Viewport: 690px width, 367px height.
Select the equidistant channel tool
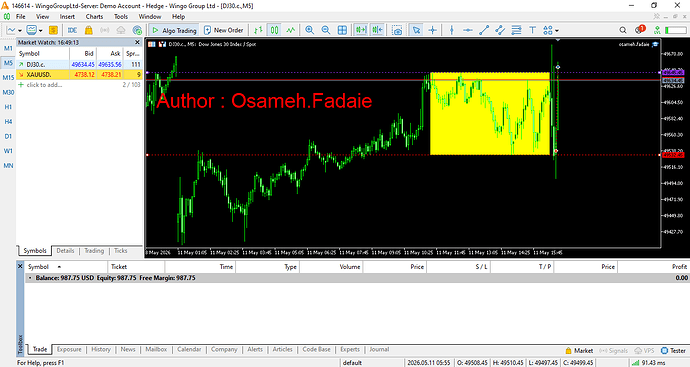[500, 30]
